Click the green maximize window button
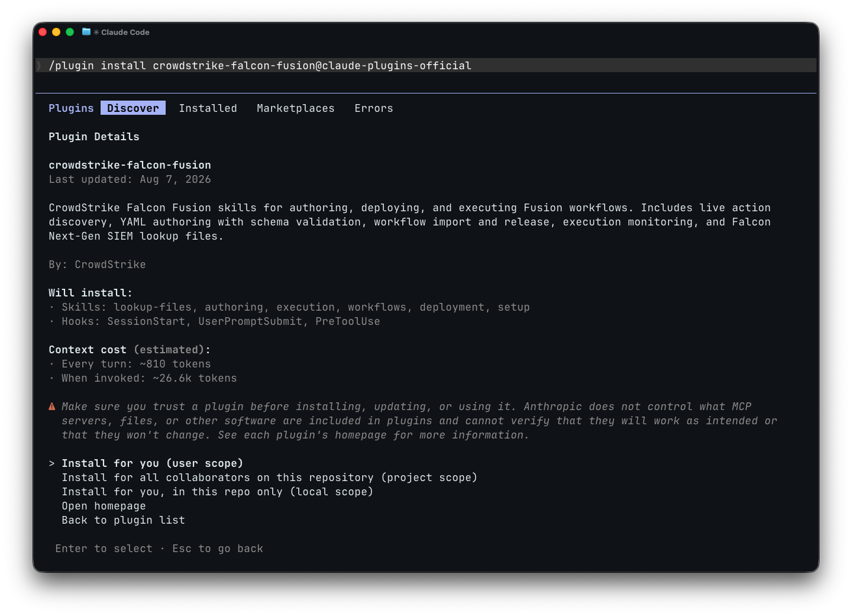This screenshot has width=852, height=616. (70, 32)
